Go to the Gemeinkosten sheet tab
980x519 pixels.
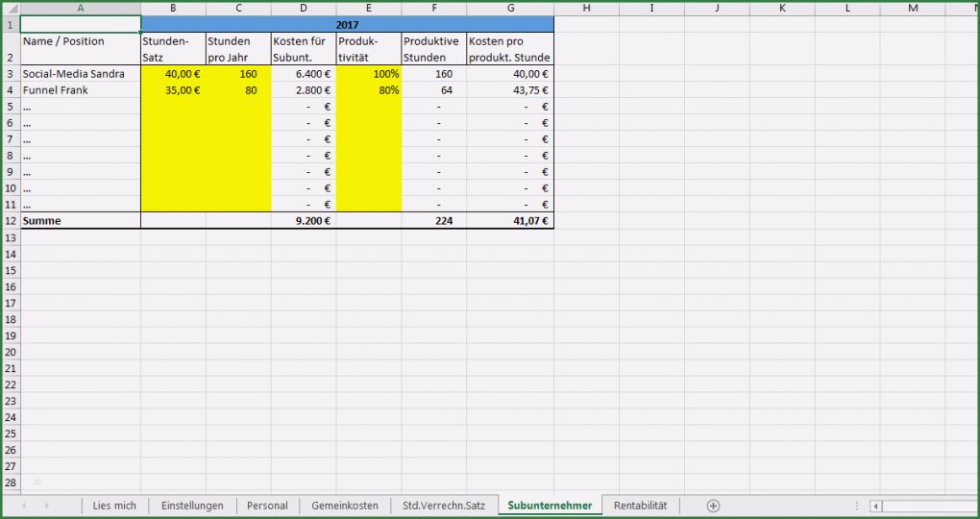tap(344, 506)
